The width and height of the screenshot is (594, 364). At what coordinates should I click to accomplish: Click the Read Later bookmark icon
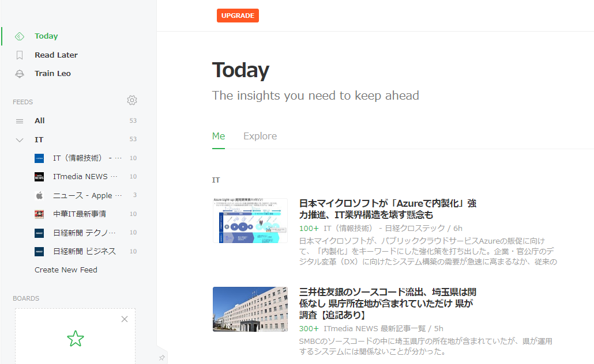pyautogui.click(x=20, y=55)
